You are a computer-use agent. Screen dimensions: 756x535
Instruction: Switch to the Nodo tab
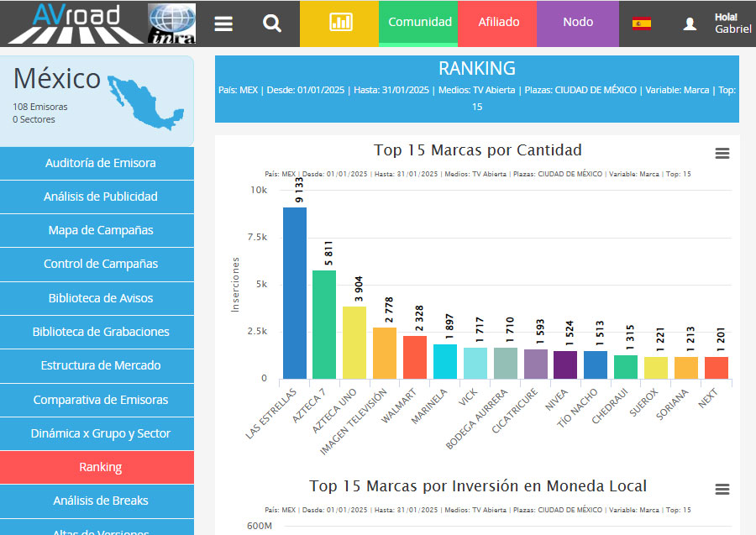[x=578, y=22]
